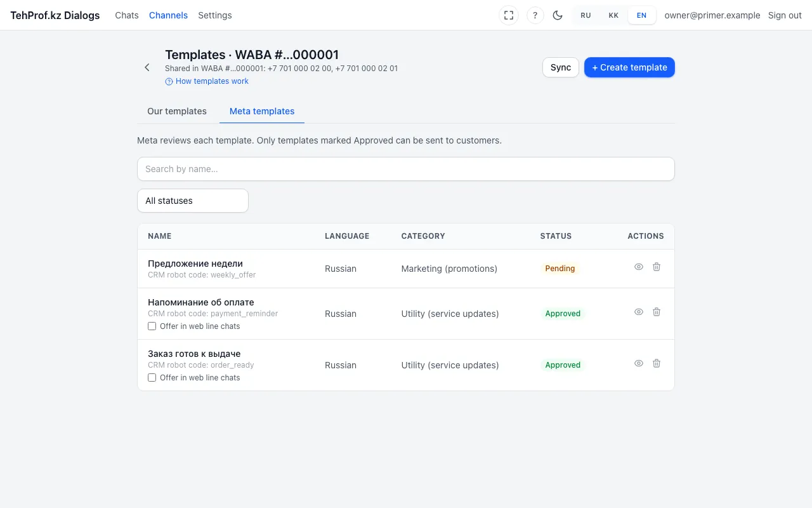
Task: Enable web line chats for payment_reminder
Action: tap(152, 326)
